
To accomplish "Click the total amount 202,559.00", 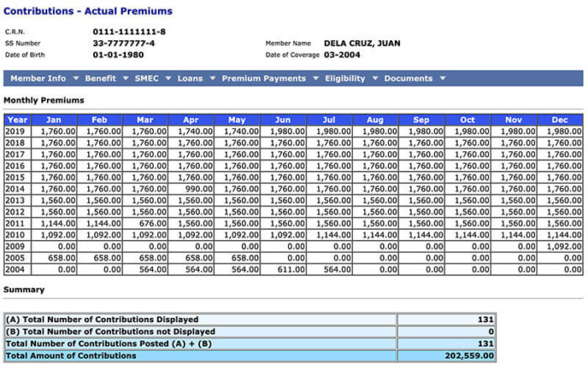I will pyautogui.click(x=469, y=356).
